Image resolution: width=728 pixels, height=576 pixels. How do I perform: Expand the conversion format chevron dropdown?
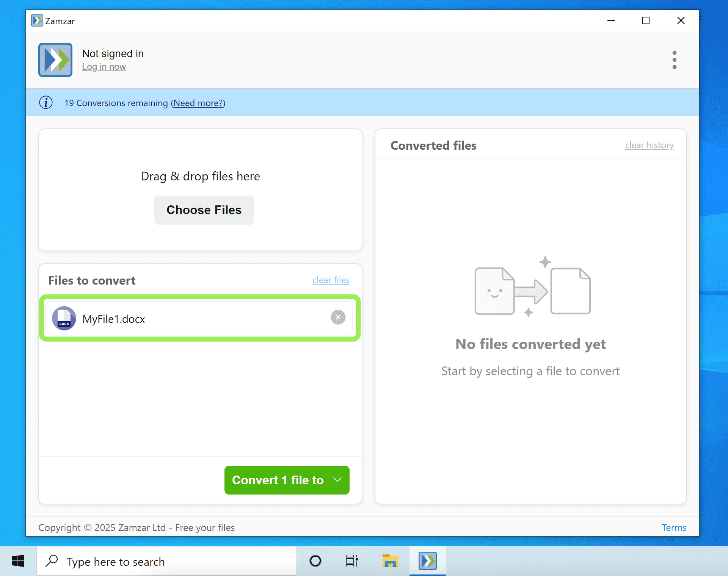click(x=337, y=480)
